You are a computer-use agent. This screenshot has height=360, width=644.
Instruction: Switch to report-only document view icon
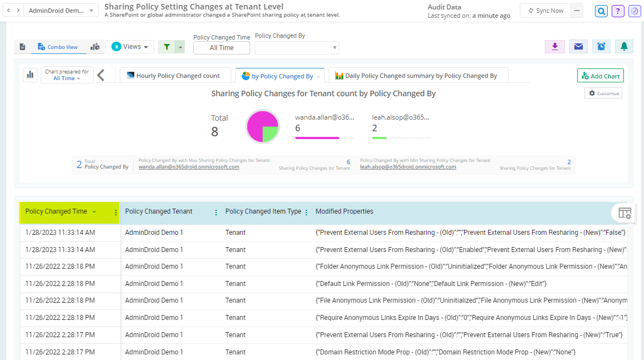(22, 47)
